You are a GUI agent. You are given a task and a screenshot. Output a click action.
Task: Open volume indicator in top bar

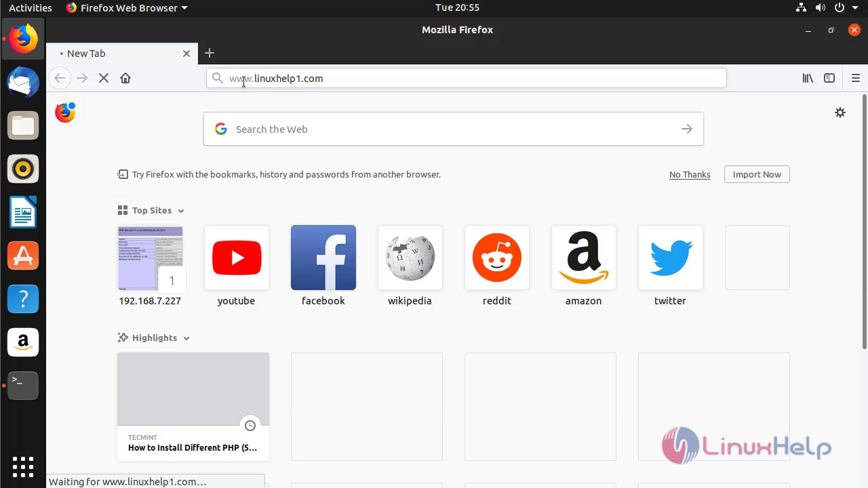[x=821, y=7]
